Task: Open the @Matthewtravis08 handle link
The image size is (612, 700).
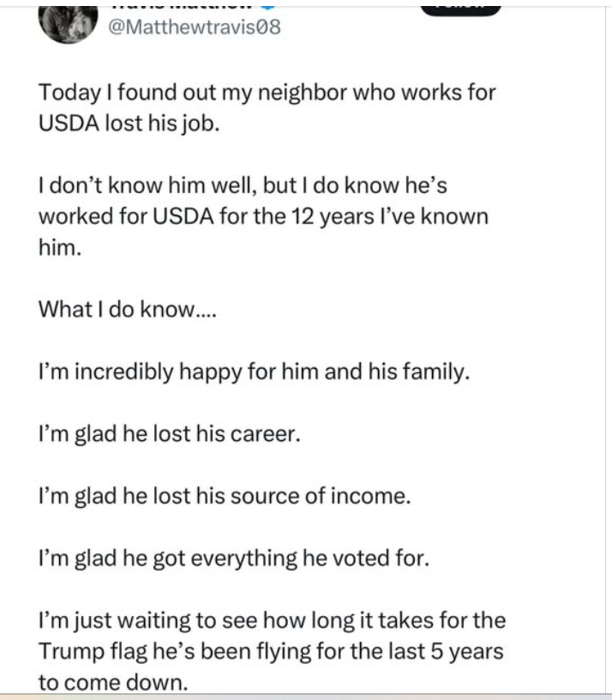Action: pyautogui.click(x=194, y=27)
